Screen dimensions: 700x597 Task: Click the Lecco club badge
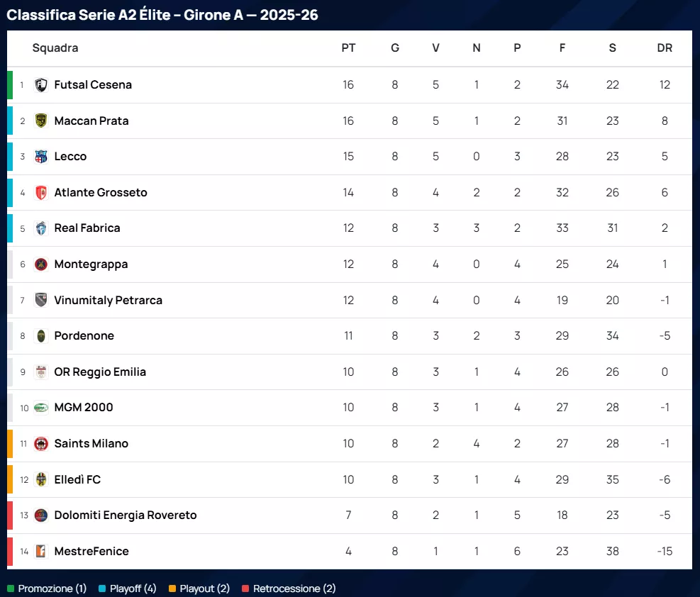[x=41, y=157]
